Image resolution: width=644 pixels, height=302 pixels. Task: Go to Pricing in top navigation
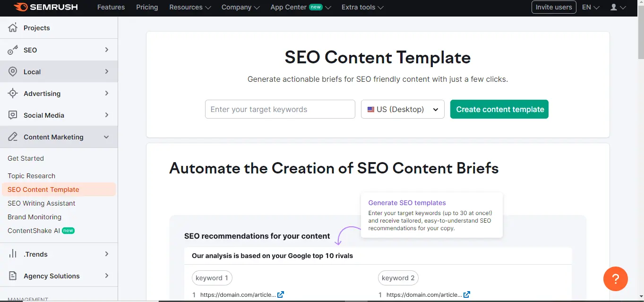147,7
